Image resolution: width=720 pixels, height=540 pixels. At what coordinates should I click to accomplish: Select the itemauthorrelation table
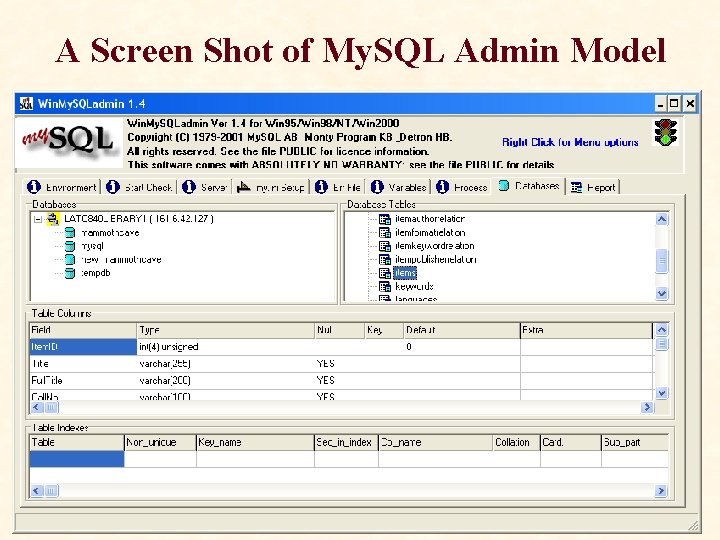tap(430, 219)
